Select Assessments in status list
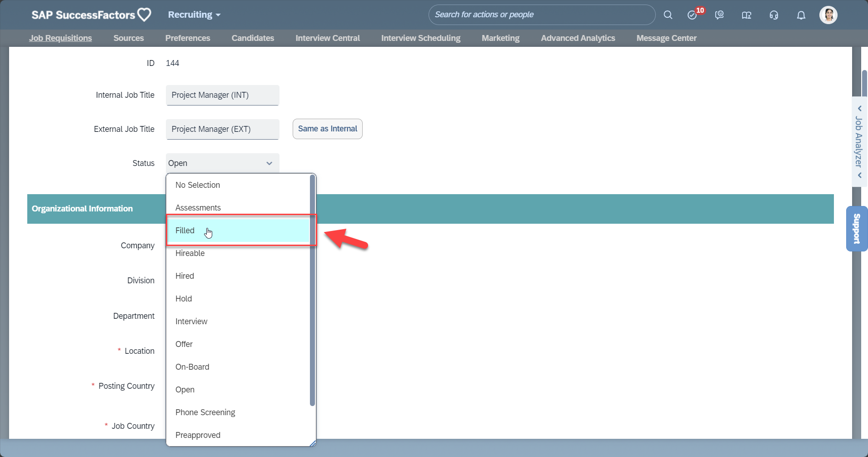 (x=238, y=208)
